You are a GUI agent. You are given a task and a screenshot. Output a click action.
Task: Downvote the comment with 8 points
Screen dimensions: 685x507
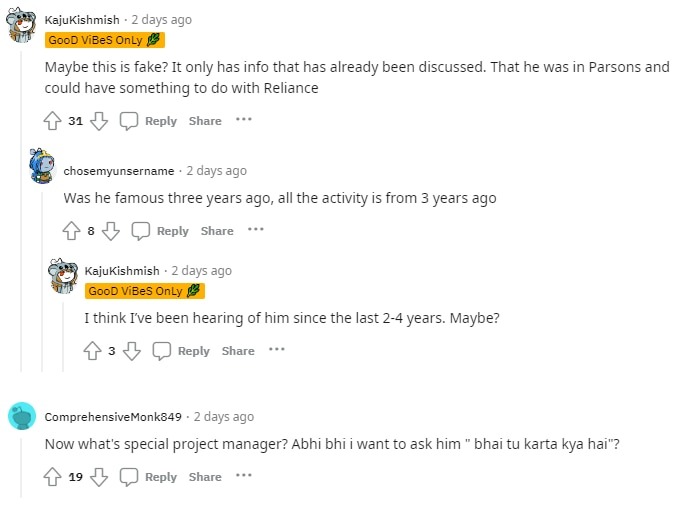111,231
